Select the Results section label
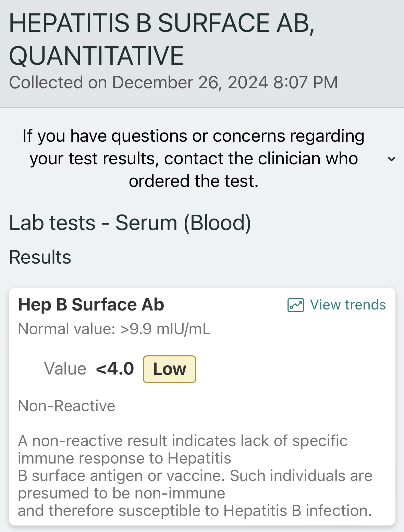 [40, 257]
